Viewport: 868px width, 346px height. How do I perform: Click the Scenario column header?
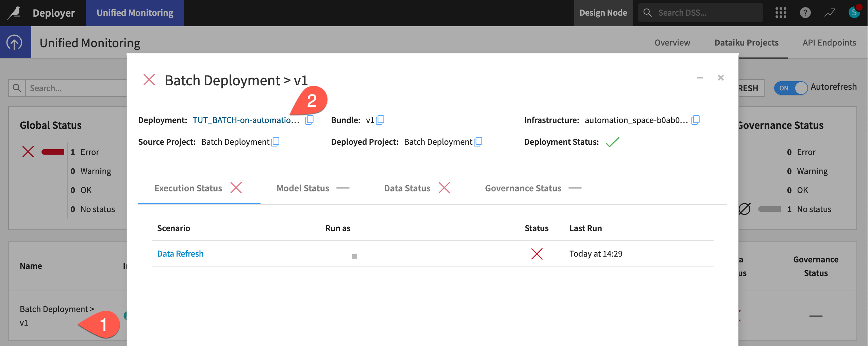173,228
